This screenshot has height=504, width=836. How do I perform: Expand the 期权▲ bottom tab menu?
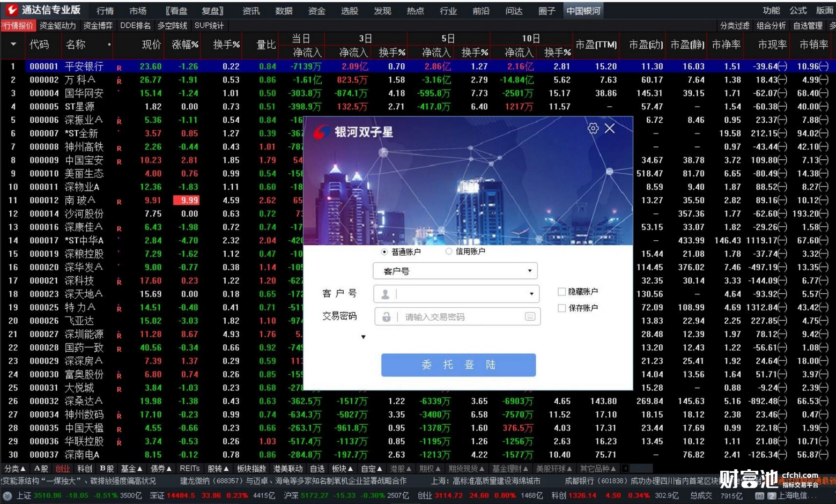[430, 469]
